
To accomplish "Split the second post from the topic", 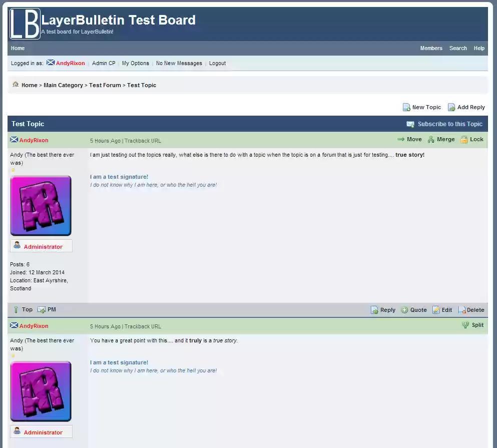I will click(472, 325).
